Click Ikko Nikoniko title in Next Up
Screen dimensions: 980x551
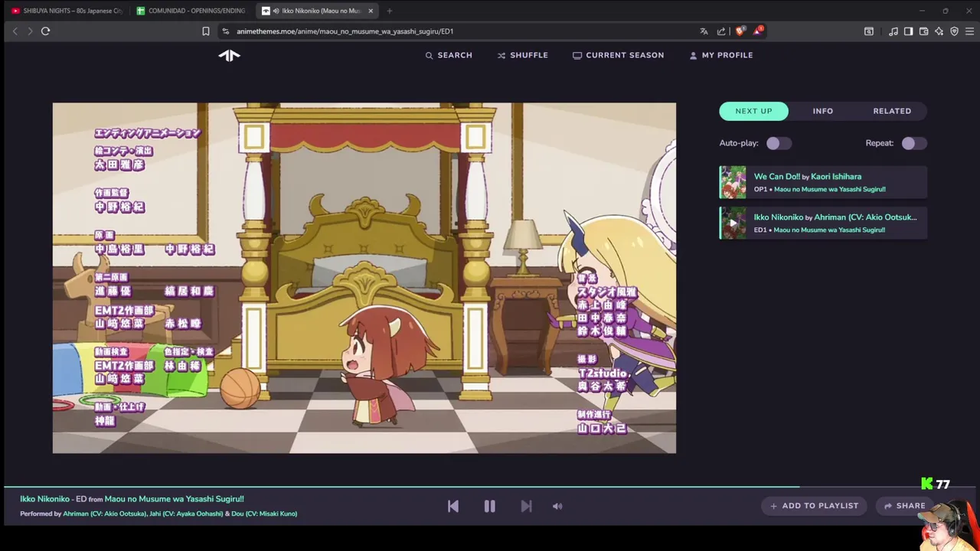[779, 217]
